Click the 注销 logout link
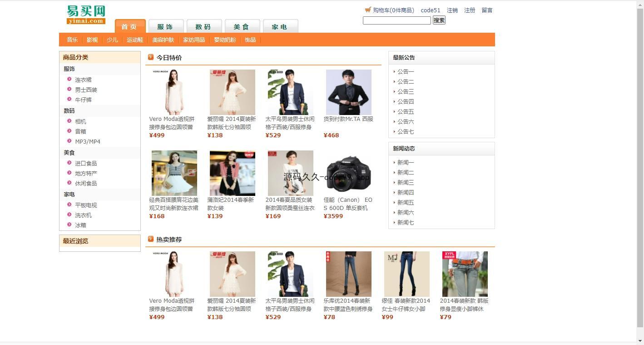This screenshot has width=644, height=345. [x=452, y=10]
